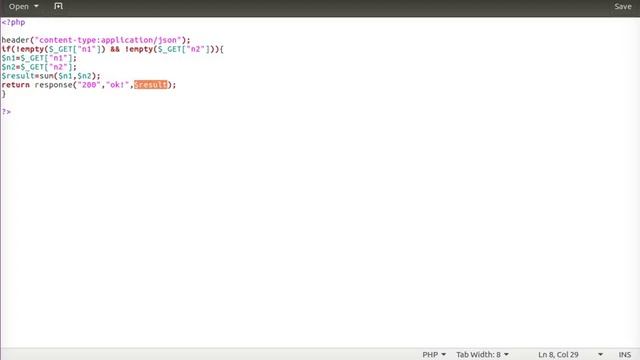Click the closing brace line
The width and height of the screenshot is (640, 360).
coord(4,94)
